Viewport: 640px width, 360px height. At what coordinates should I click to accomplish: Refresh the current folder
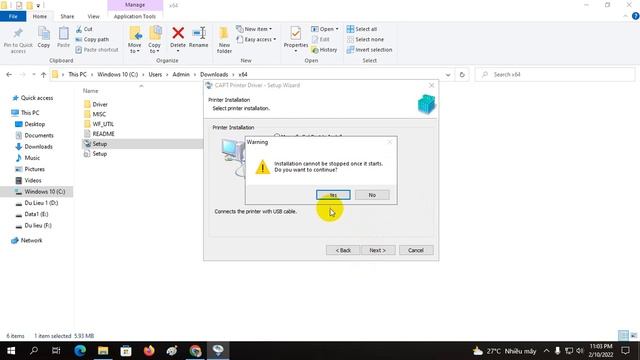click(x=462, y=75)
